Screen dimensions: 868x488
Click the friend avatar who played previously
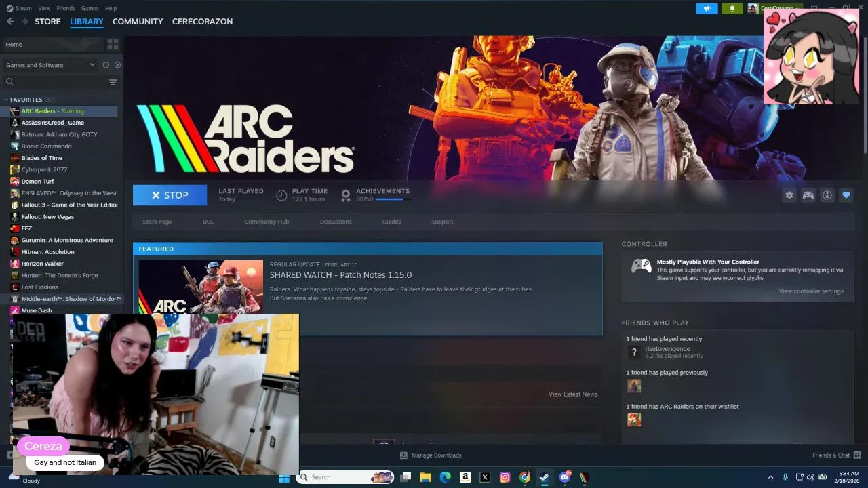tap(634, 386)
